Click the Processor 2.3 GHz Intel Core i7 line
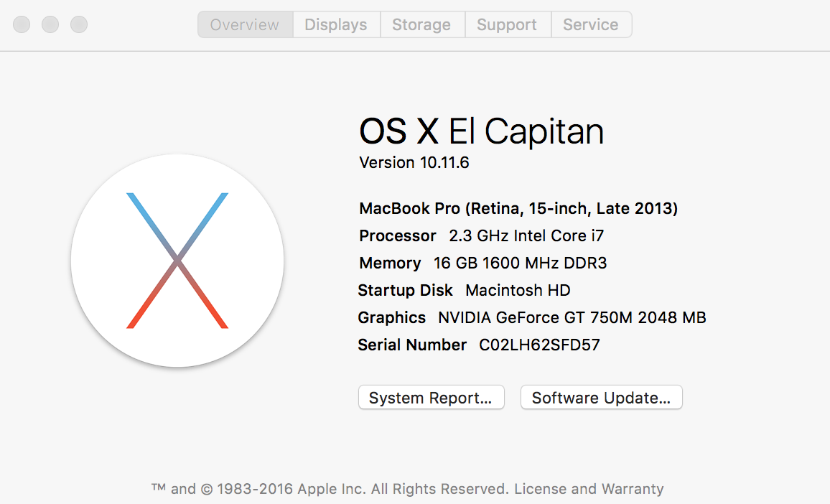This screenshot has height=504, width=830. tap(481, 235)
